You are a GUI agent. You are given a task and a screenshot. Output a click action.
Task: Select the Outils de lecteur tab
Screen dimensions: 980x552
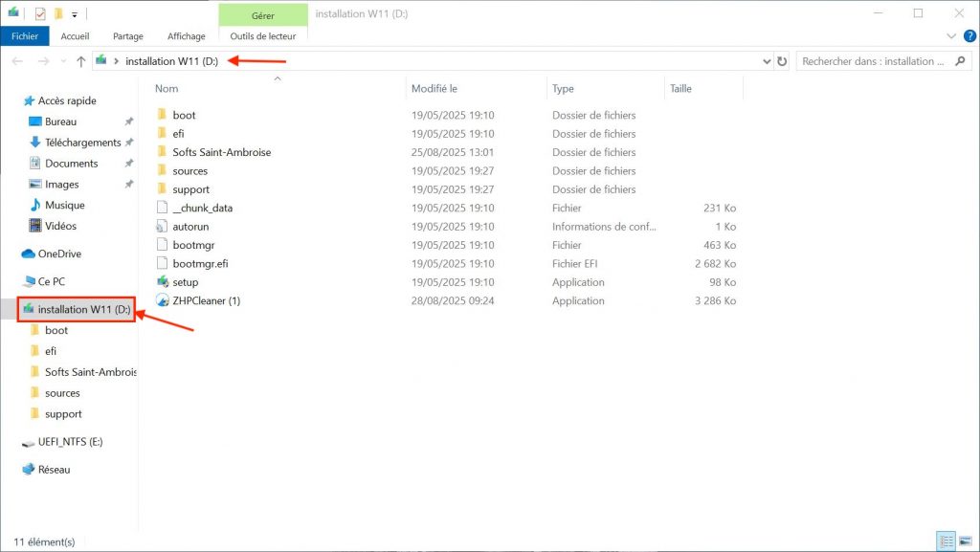click(263, 36)
